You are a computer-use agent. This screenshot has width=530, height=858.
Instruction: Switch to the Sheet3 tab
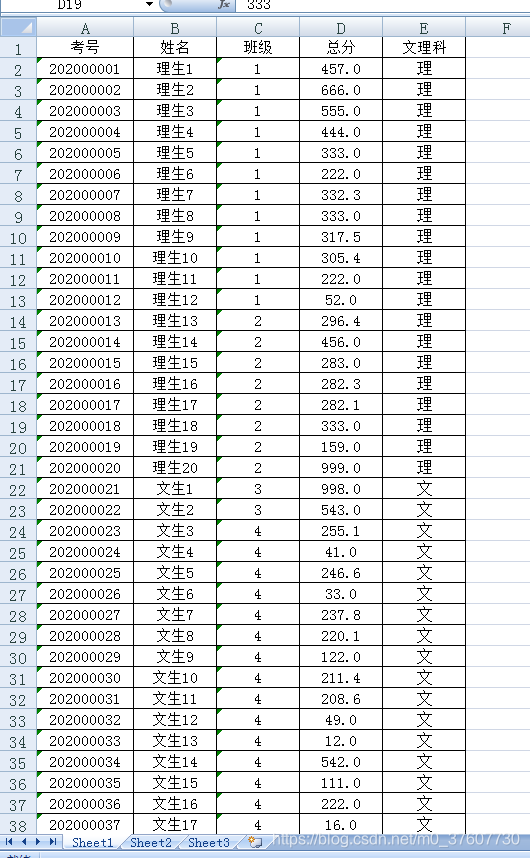(209, 842)
